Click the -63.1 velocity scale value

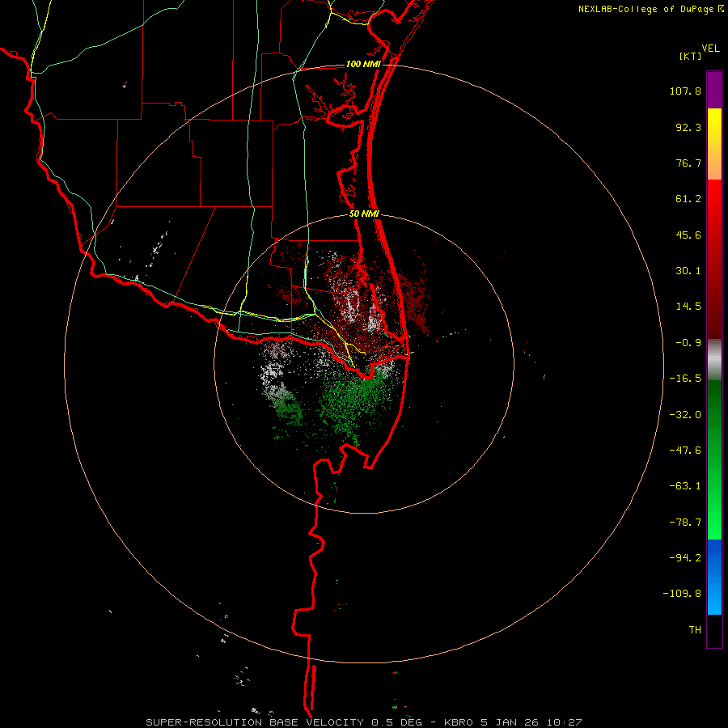685,486
